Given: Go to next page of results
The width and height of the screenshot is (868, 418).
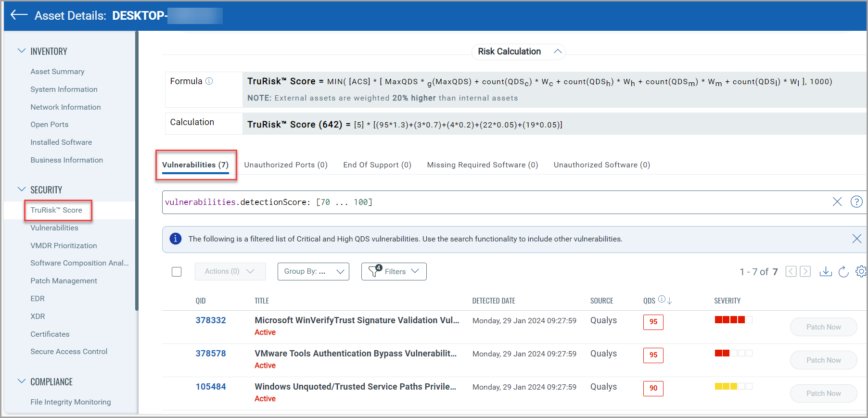Looking at the screenshot, I should pyautogui.click(x=805, y=271).
